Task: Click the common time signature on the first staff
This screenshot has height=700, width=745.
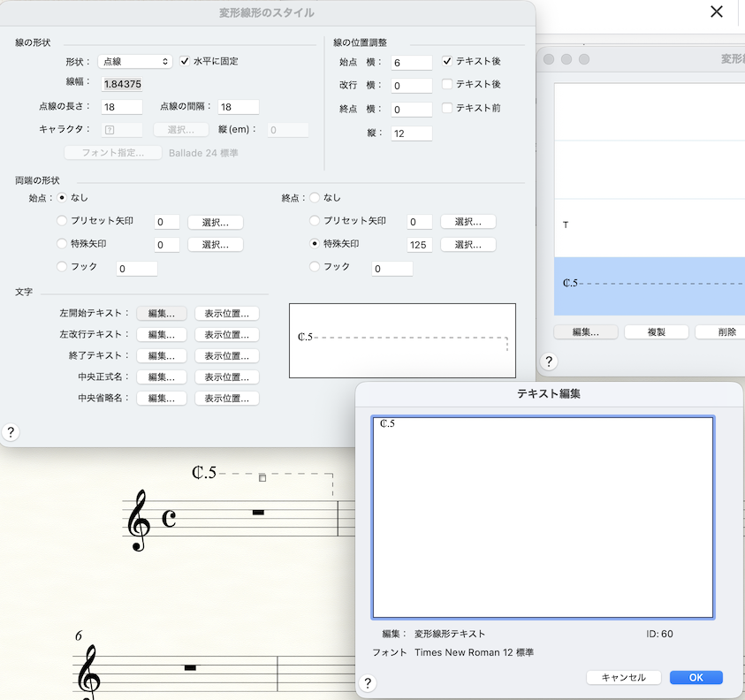Action: coord(168,519)
